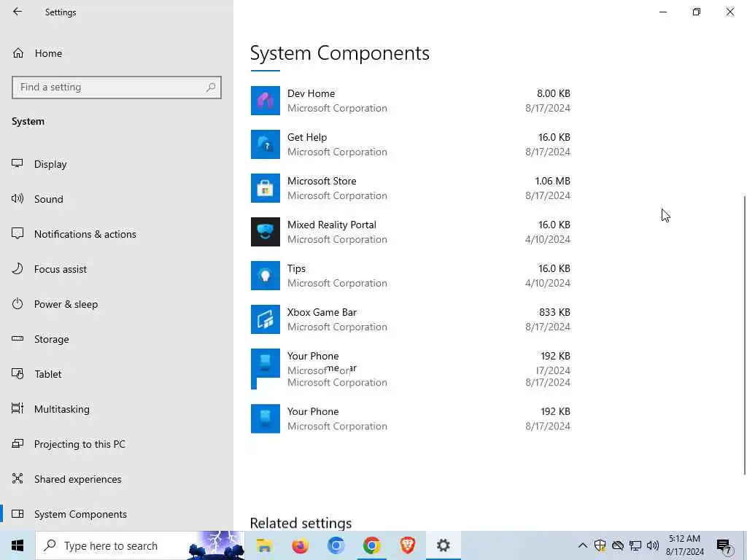Select the Mixed Reality Portal entry name
Viewport: 747px width, 560px height.
click(x=332, y=225)
